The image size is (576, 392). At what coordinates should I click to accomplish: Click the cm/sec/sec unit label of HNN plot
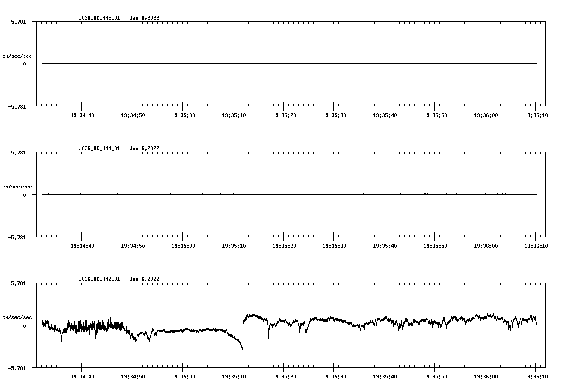[x=17, y=187]
